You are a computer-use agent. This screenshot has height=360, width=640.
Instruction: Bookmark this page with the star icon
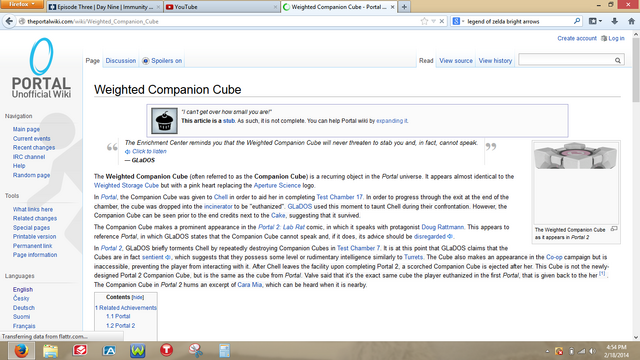point(424,21)
